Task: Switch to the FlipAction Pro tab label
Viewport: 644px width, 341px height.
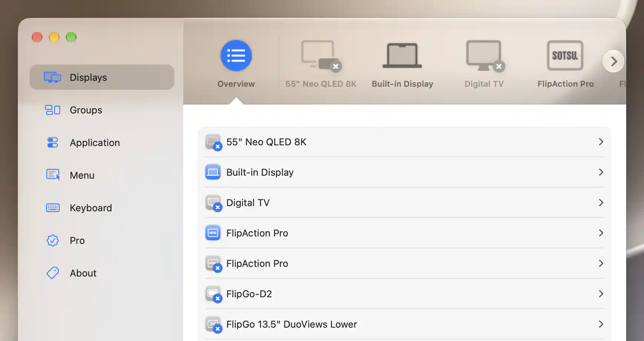Action: [566, 84]
